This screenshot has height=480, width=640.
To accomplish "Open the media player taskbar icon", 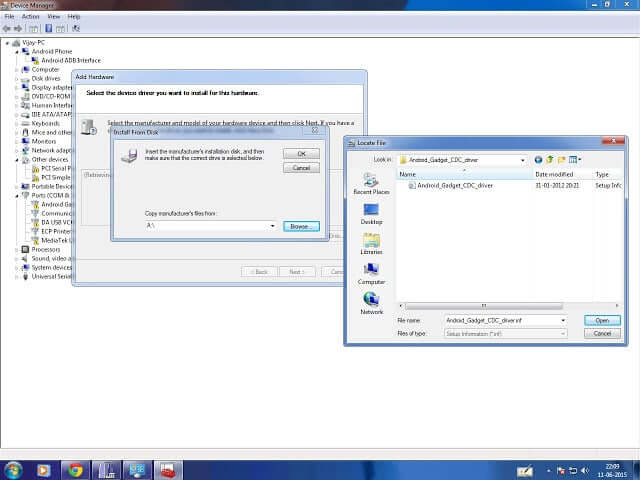I will pos(43,470).
